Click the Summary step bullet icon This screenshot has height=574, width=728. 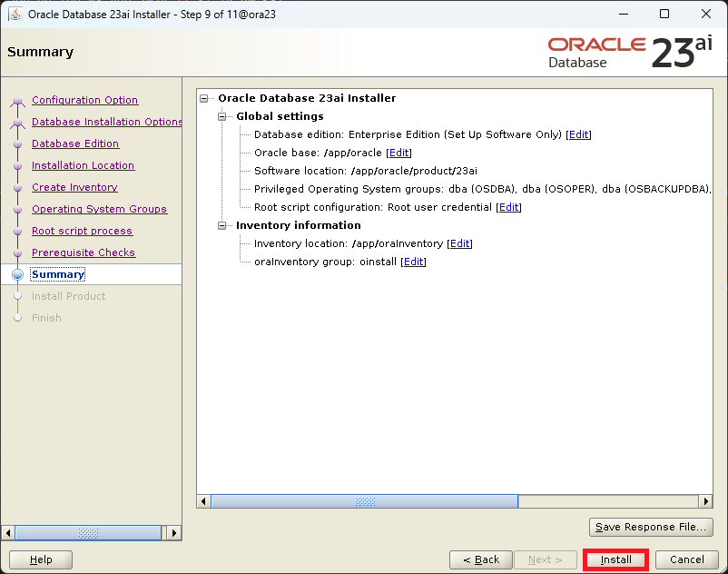coord(17,274)
